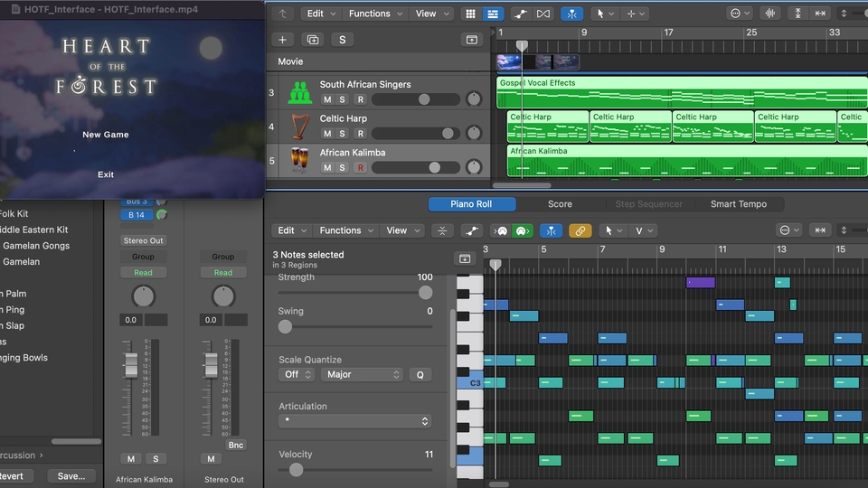Switch to grid view in tracks toolbar
This screenshot has width=868, height=488.
470,14
